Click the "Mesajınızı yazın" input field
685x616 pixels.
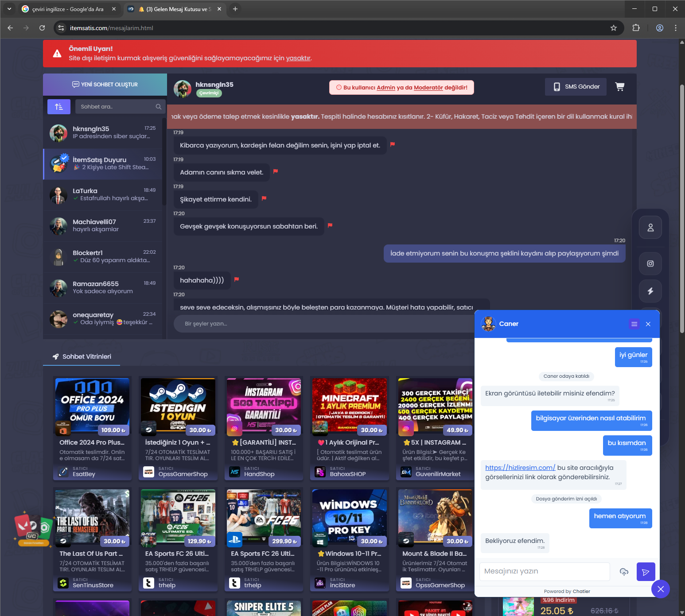(545, 571)
